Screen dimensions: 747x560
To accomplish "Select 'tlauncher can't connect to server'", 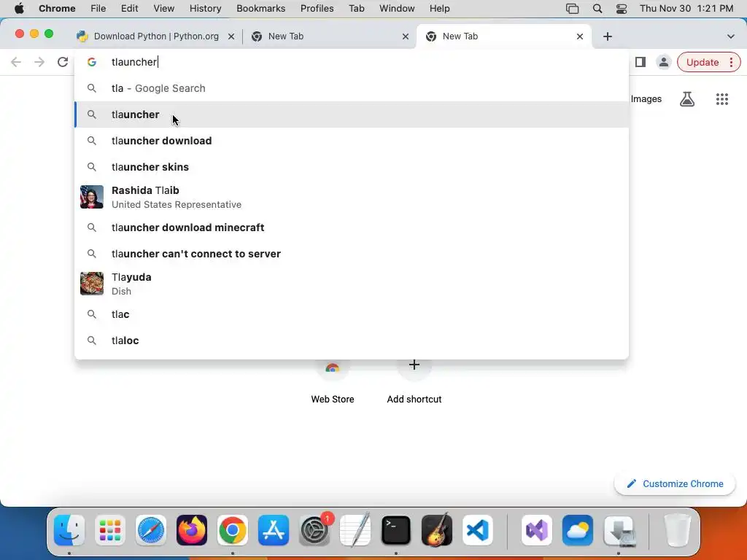I will pos(352,253).
